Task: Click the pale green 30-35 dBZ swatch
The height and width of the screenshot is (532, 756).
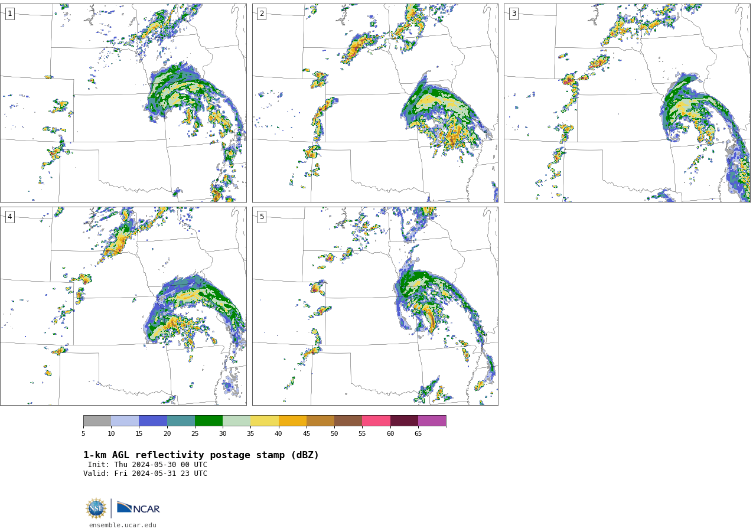Action: click(236, 421)
